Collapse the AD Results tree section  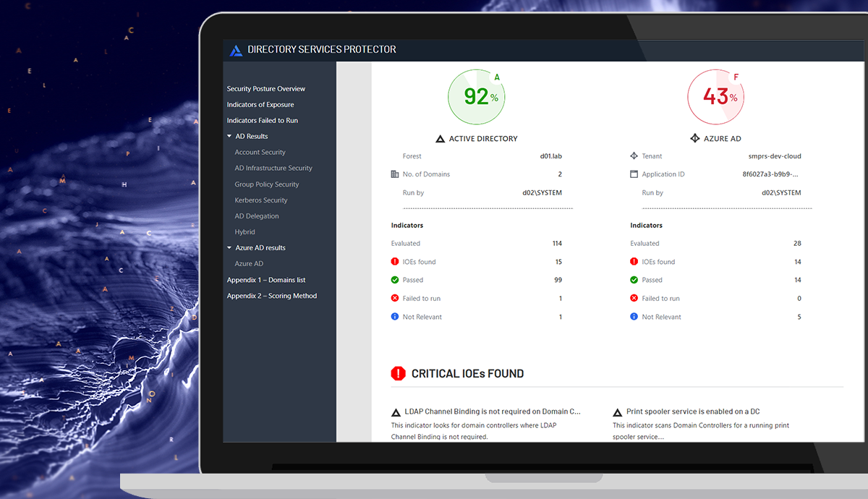229,136
